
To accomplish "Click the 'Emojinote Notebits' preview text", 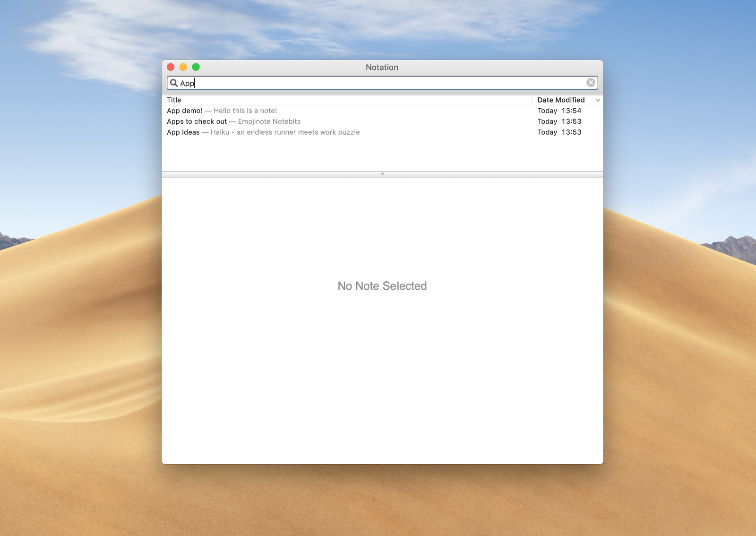I will [x=269, y=121].
